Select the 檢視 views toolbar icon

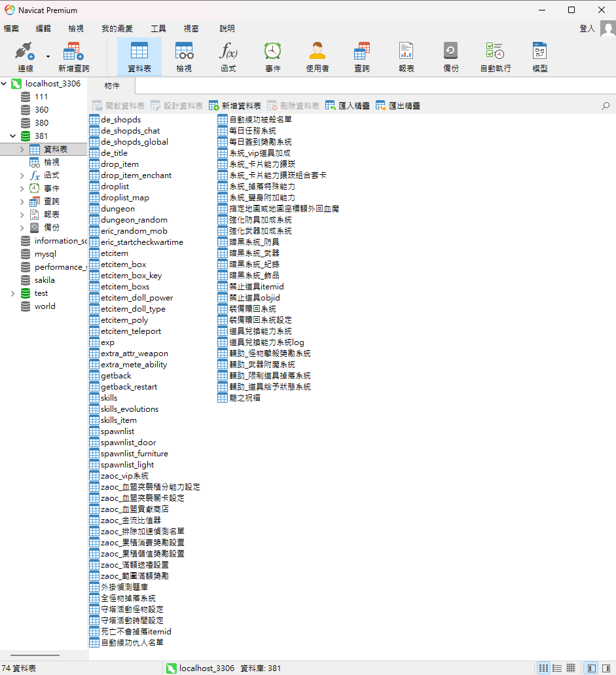click(184, 57)
